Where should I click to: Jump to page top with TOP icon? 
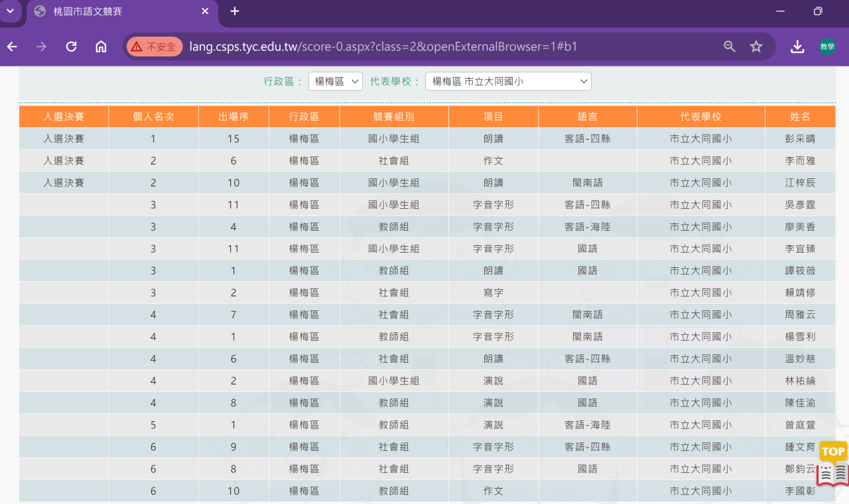(x=833, y=464)
